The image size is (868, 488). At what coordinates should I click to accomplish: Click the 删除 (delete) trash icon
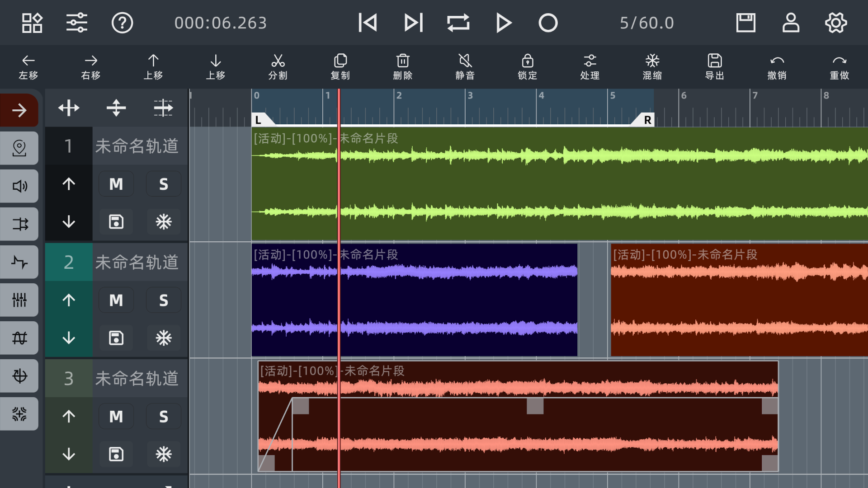point(402,66)
